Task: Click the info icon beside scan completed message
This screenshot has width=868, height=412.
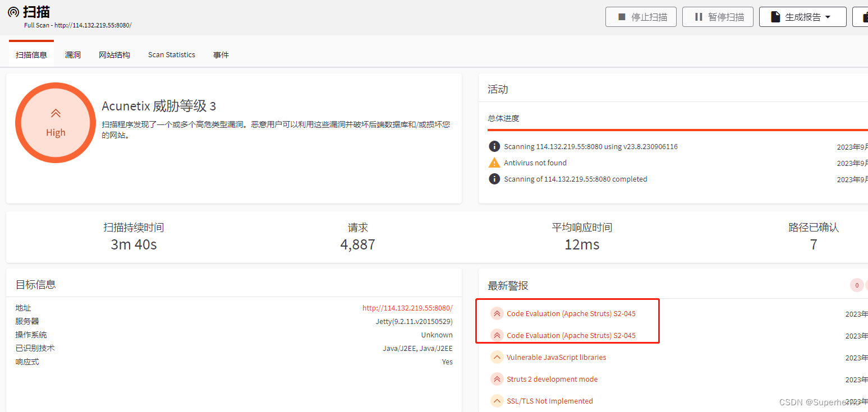Action: pos(494,179)
